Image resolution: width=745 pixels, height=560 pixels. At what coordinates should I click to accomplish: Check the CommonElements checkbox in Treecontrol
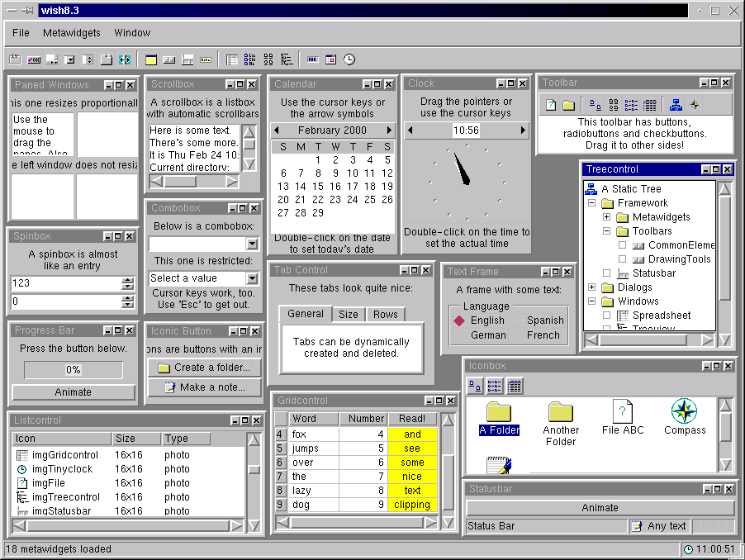622,245
